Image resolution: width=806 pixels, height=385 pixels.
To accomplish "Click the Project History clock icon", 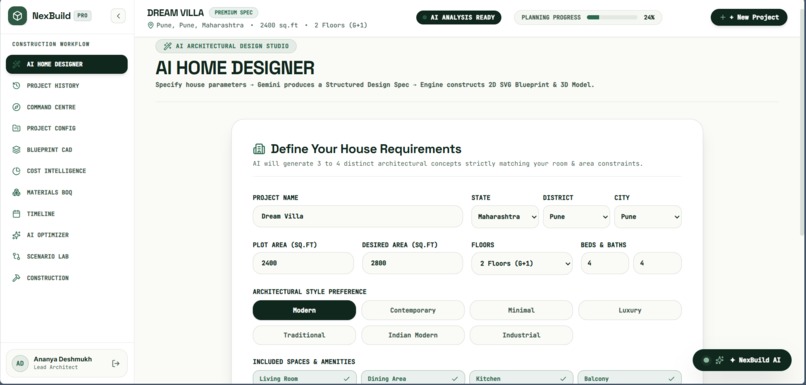I will [x=16, y=85].
